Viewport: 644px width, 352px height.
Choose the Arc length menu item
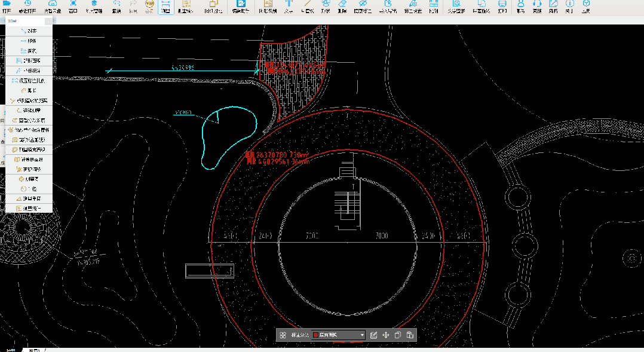(x=29, y=90)
